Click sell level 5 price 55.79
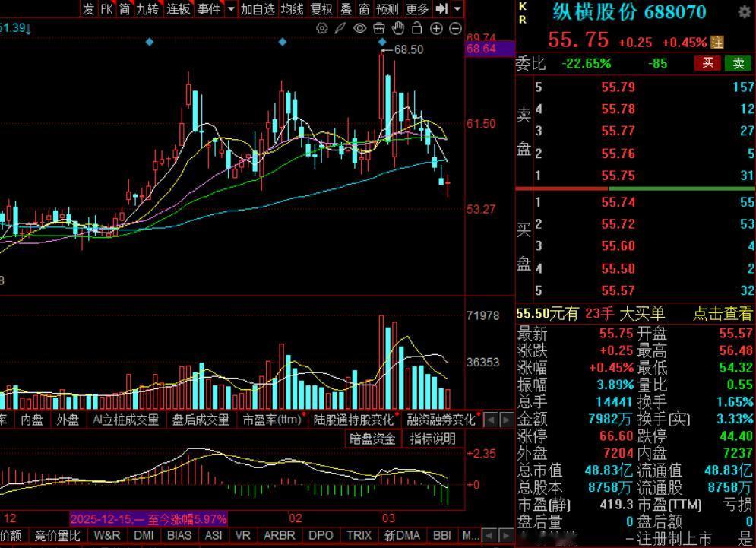The width and height of the screenshot is (756, 548). point(618,87)
